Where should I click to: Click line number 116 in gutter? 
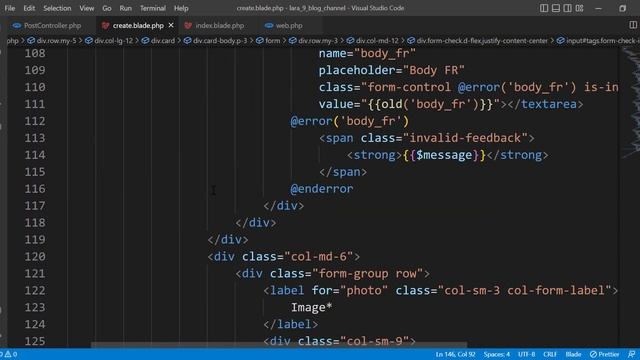pyautogui.click(x=35, y=189)
